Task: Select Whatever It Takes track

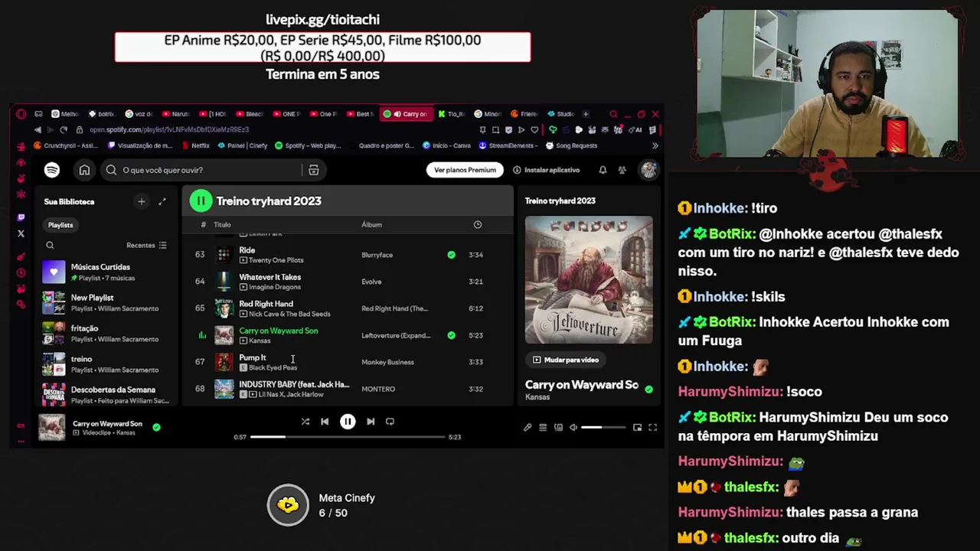Action: pos(348,282)
